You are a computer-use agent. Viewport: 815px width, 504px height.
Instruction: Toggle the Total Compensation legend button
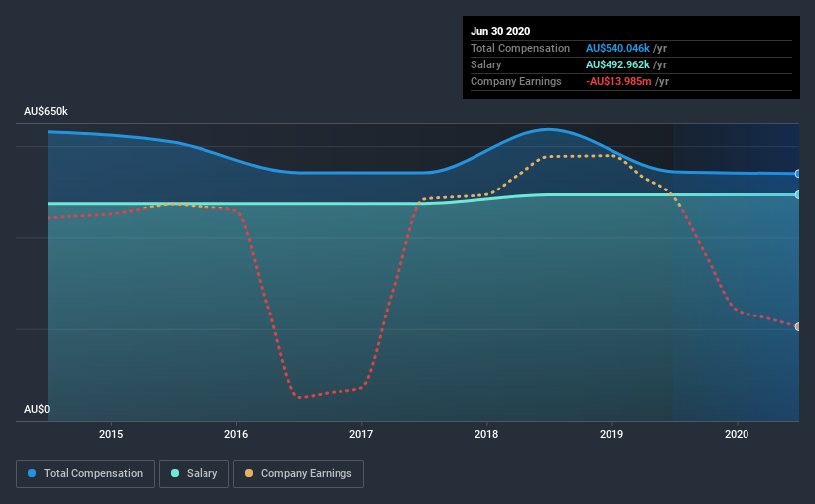pos(85,474)
